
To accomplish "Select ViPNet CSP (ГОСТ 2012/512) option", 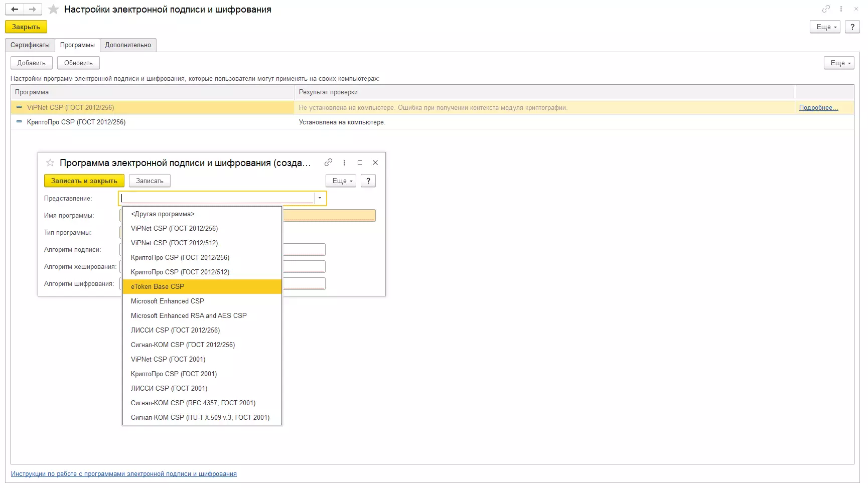I will click(x=202, y=243).
